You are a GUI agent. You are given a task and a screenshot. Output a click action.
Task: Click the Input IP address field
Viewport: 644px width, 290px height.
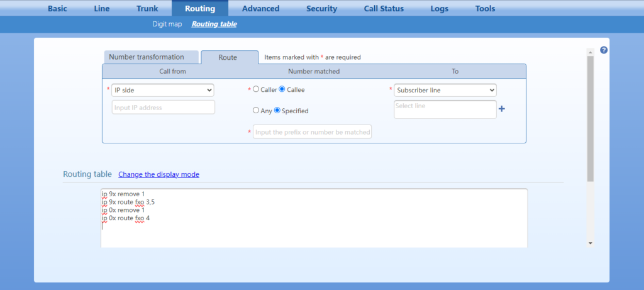(164, 108)
